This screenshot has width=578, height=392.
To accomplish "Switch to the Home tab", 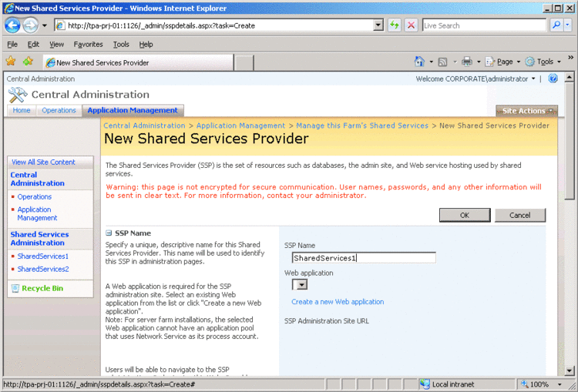I will [22, 111].
